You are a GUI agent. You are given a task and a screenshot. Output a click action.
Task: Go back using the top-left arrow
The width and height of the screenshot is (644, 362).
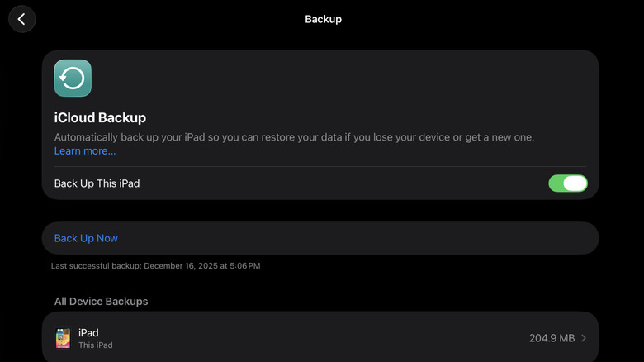pos(21,19)
